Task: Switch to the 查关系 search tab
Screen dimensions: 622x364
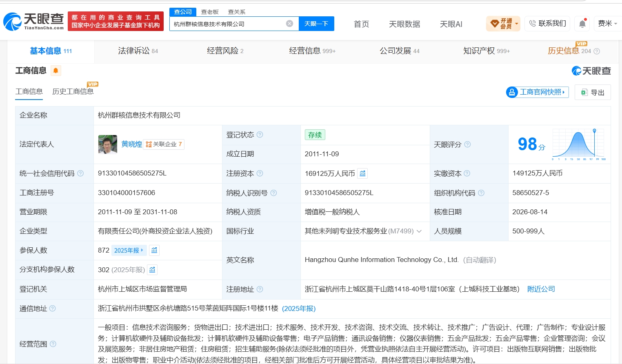Action: [237, 12]
